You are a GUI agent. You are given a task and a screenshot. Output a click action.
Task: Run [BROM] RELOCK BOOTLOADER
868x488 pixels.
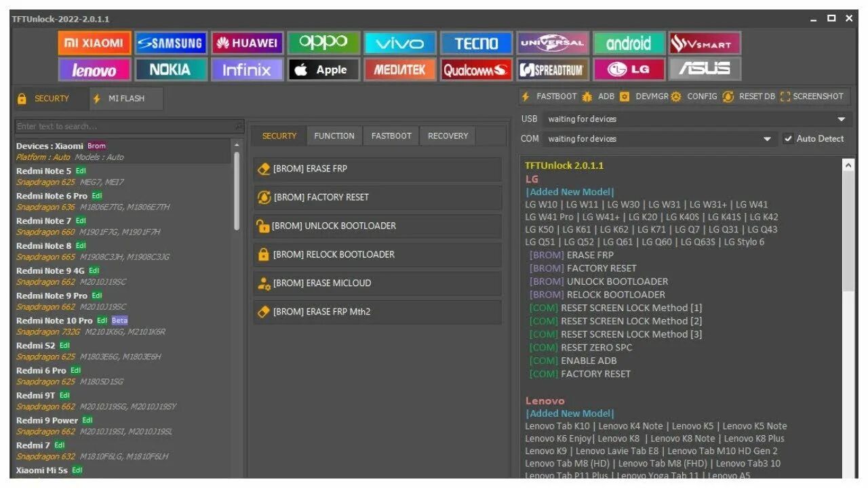(378, 254)
